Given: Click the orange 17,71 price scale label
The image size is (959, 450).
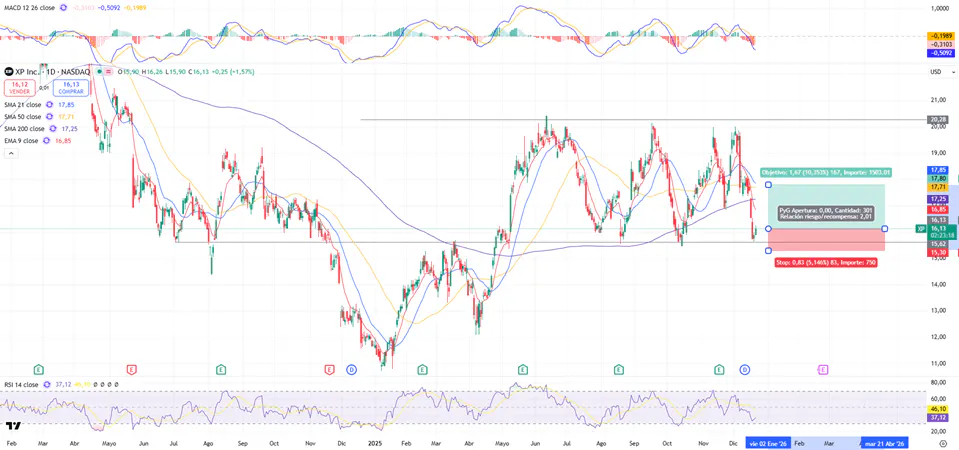Looking at the screenshot, I should [938, 186].
